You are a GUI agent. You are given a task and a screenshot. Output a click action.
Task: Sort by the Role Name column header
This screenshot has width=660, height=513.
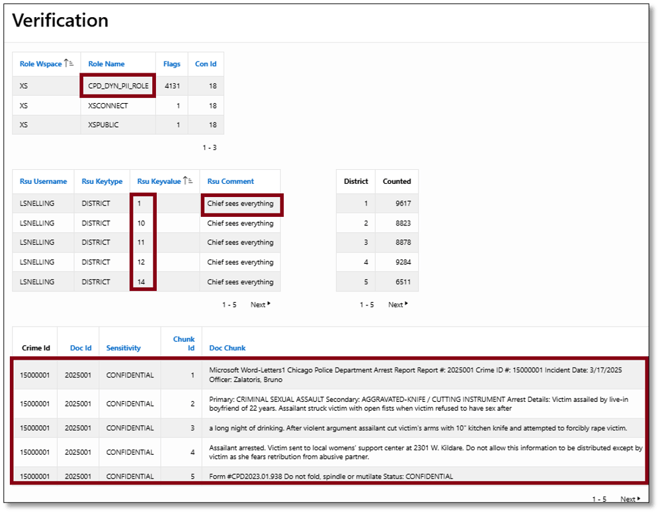(106, 64)
